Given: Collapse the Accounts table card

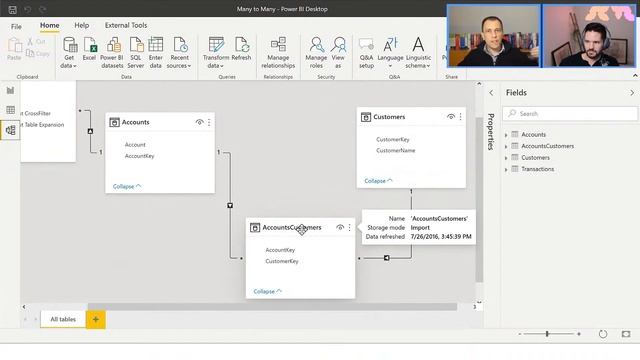Looking at the screenshot, I should 127,186.
